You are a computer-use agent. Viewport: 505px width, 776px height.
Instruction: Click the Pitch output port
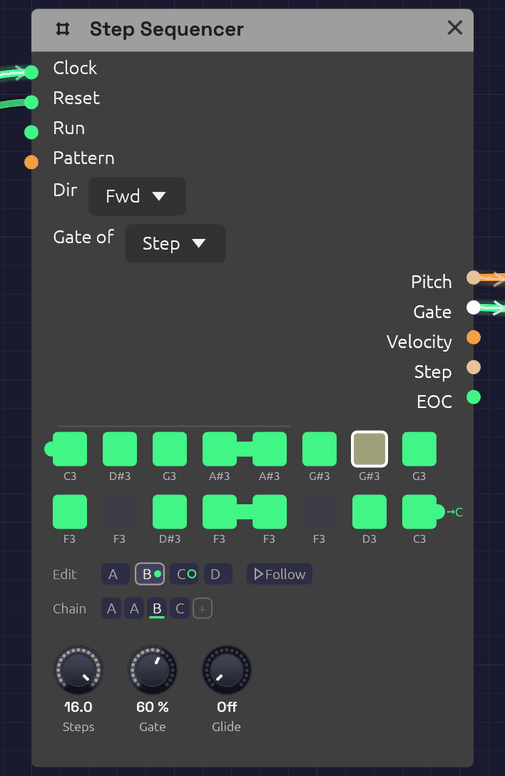(473, 278)
